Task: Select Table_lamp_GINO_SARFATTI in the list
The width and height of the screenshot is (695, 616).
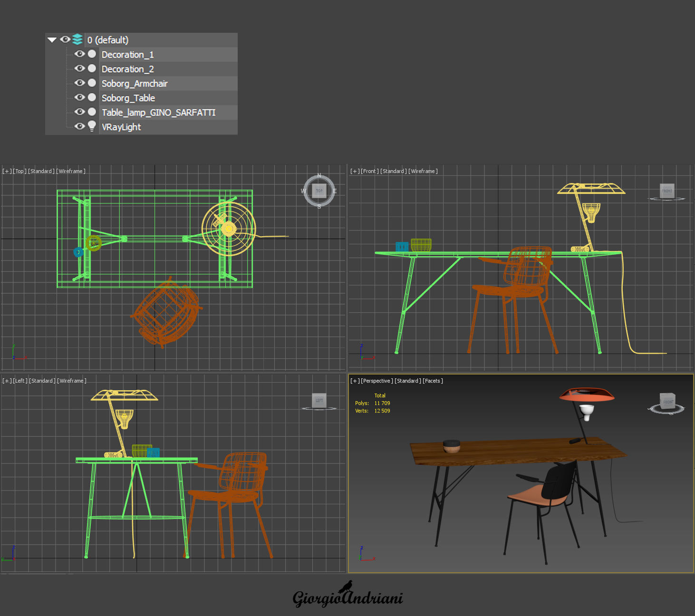Action: pyautogui.click(x=159, y=113)
